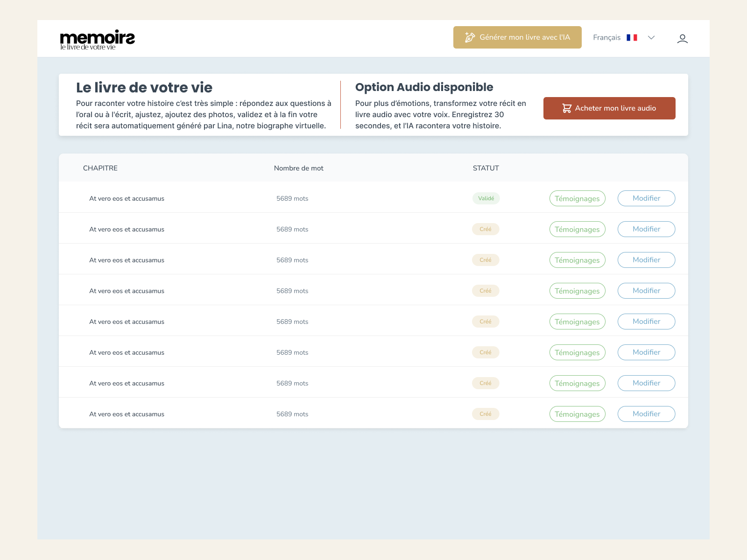747x560 pixels.
Task: Open Témoignages for the validated chapter
Action: tap(577, 198)
